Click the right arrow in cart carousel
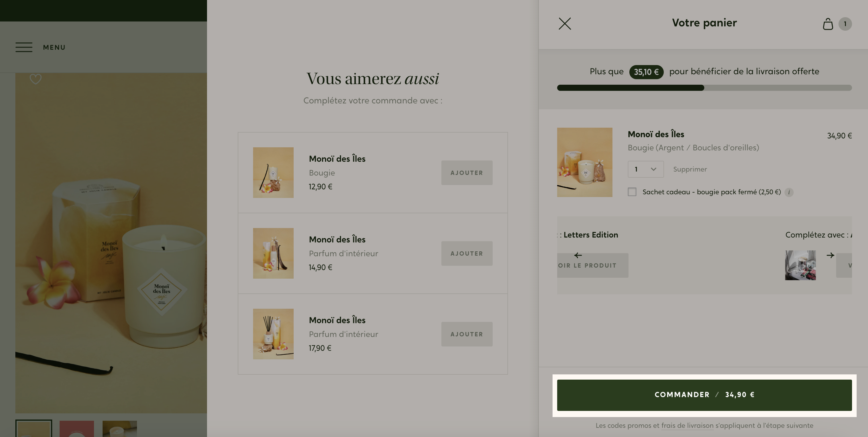 pyautogui.click(x=830, y=255)
